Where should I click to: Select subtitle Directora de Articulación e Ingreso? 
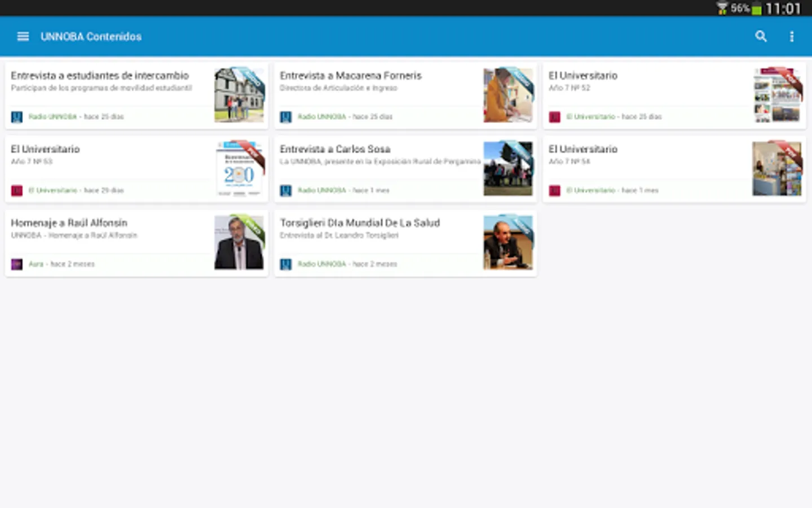click(x=338, y=88)
